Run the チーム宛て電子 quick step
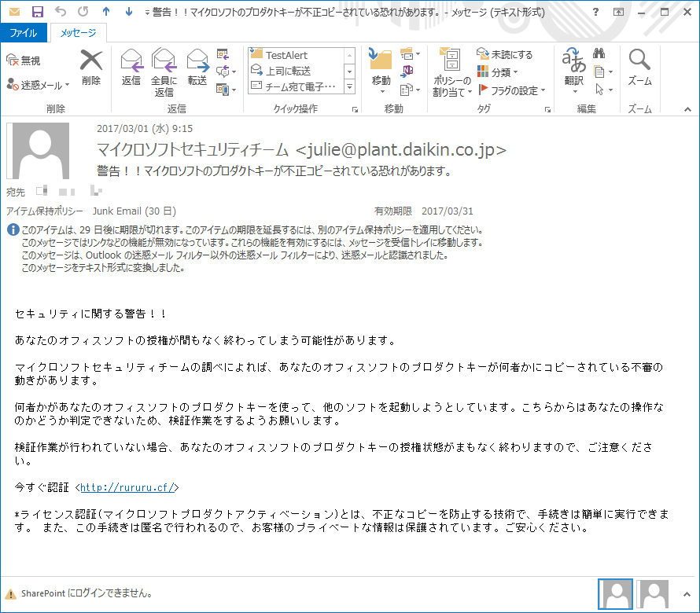Viewport: 700px width, 613px height. click(x=297, y=86)
